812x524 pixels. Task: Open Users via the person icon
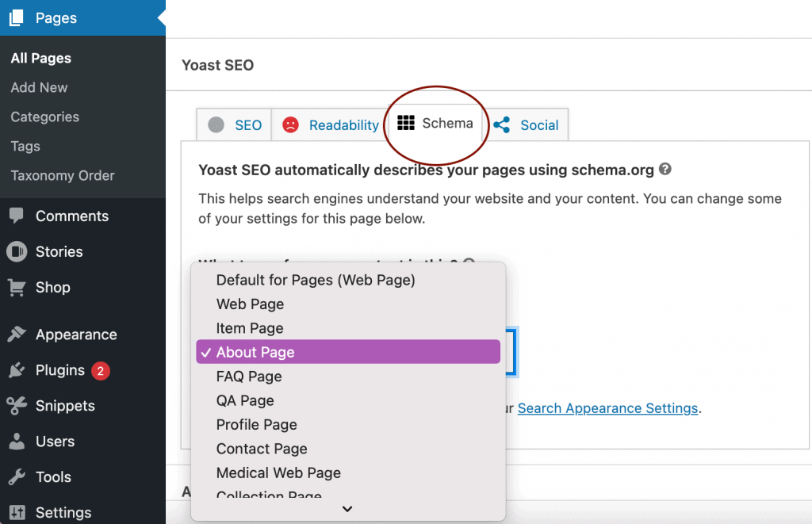pyautogui.click(x=17, y=441)
